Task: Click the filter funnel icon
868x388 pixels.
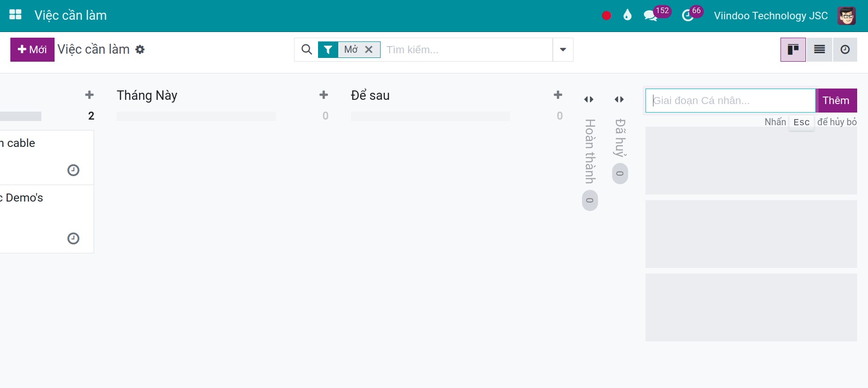Action: point(328,49)
